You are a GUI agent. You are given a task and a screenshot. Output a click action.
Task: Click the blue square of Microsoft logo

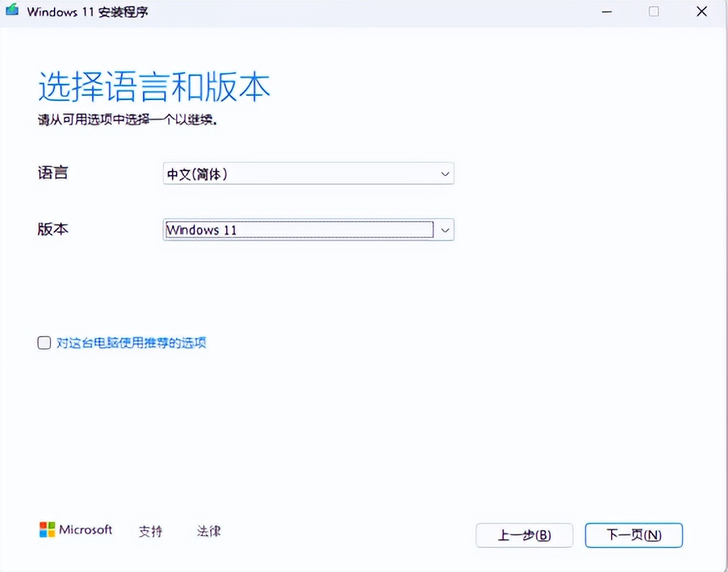[x=43, y=533]
